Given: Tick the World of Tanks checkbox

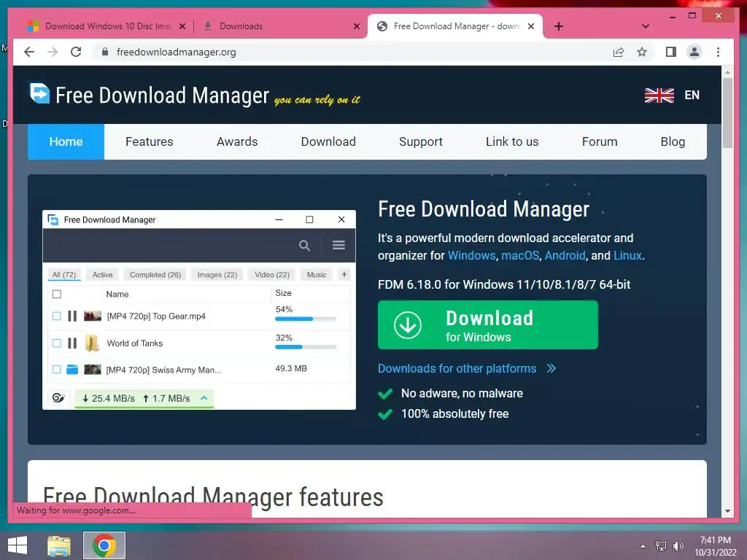Looking at the screenshot, I should (x=57, y=343).
